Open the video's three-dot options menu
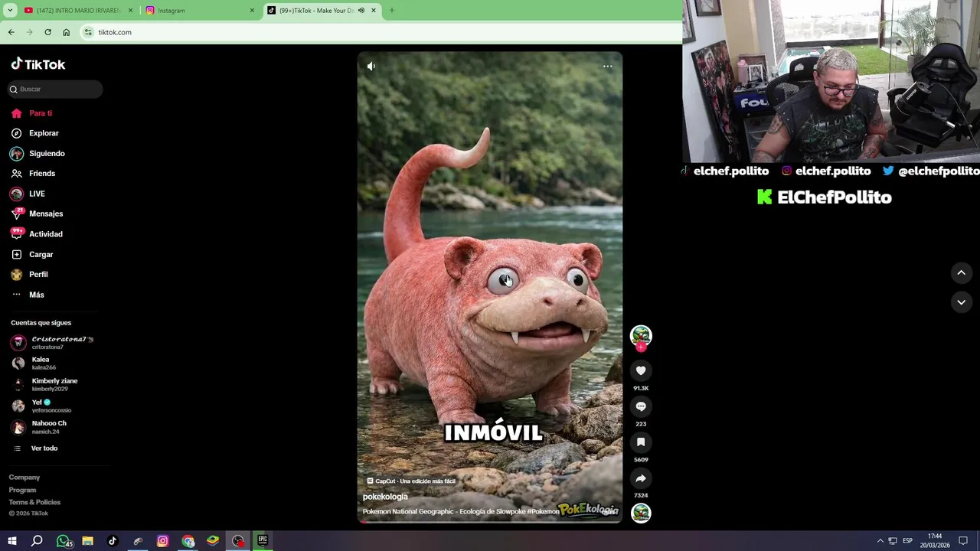The height and width of the screenshot is (551, 980). (607, 67)
